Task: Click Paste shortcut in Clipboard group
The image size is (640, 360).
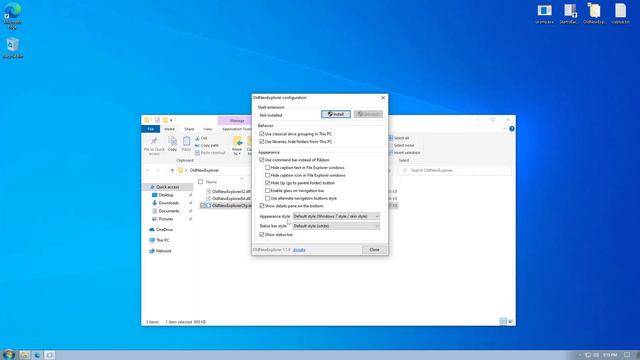Action: [x=210, y=153]
